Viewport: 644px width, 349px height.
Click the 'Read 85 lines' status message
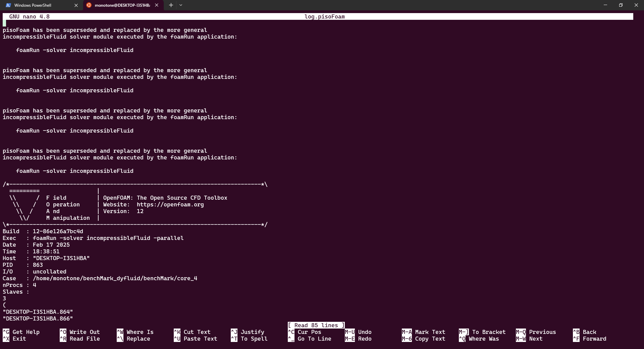[x=316, y=325]
